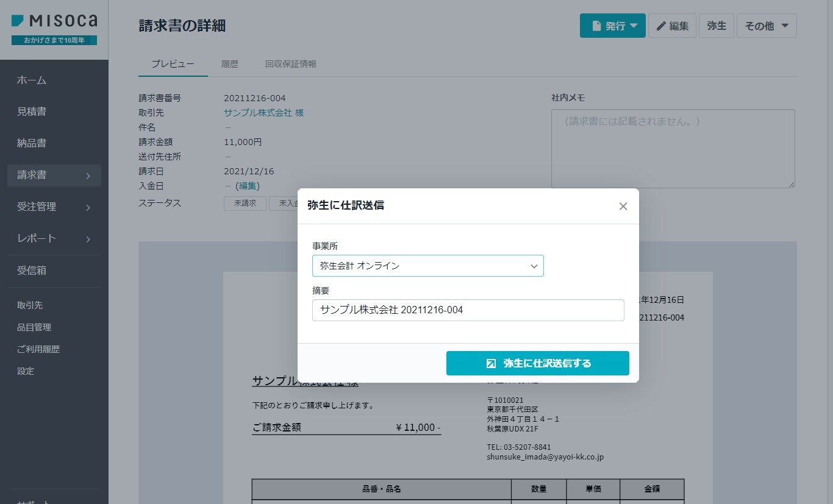833x504 pixels.
Task: Click the 未請求 status badge
Action: point(245,204)
